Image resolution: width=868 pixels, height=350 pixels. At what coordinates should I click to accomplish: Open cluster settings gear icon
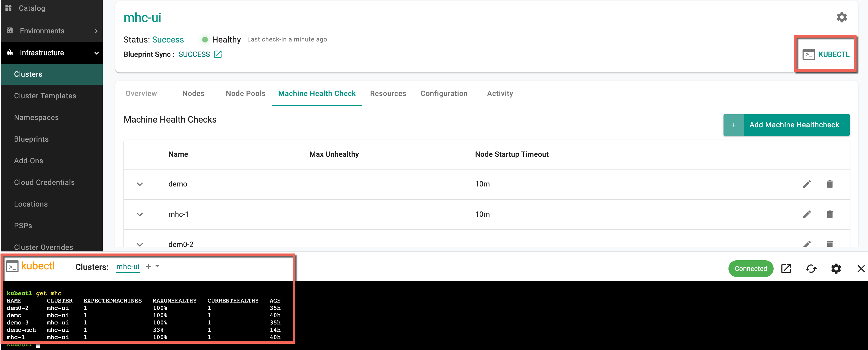tap(841, 17)
